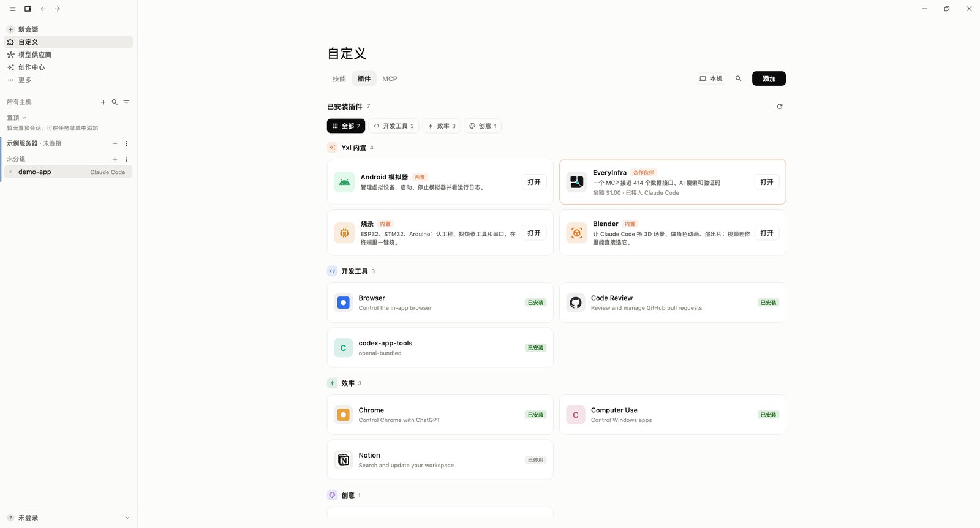Expand the 更多 sidebar entry
Image resolution: width=980 pixels, height=528 pixels.
click(x=69, y=80)
